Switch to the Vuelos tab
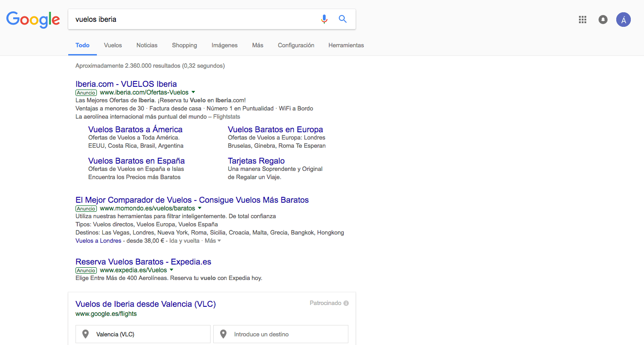 pos(113,45)
